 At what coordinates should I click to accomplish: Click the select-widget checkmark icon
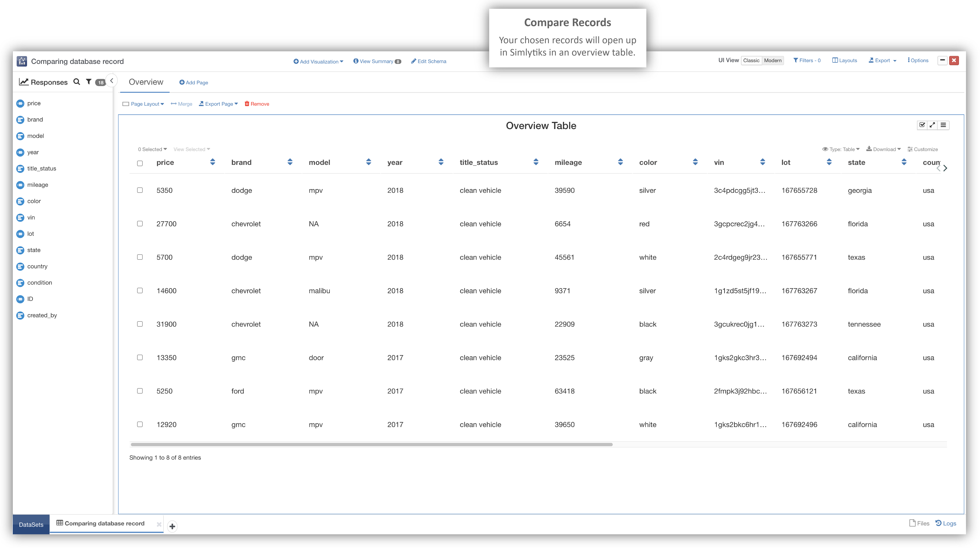tap(922, 125)
